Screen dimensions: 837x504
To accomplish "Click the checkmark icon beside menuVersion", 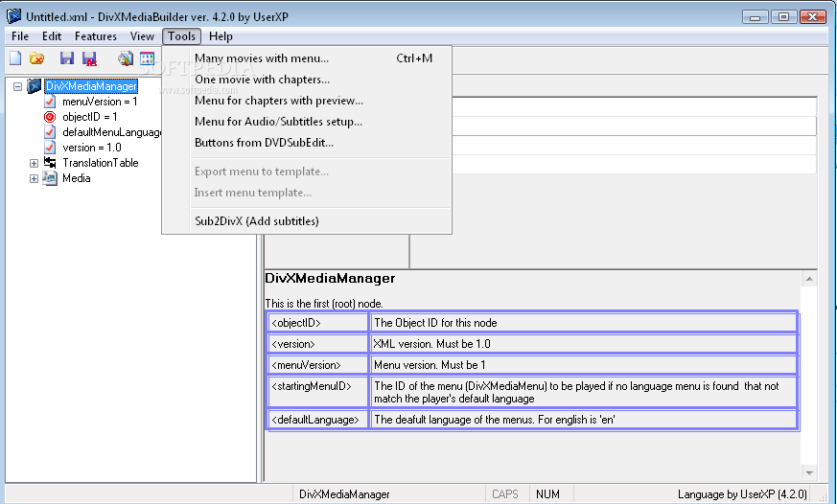I will pyautogui.click(x=50, y=102).
